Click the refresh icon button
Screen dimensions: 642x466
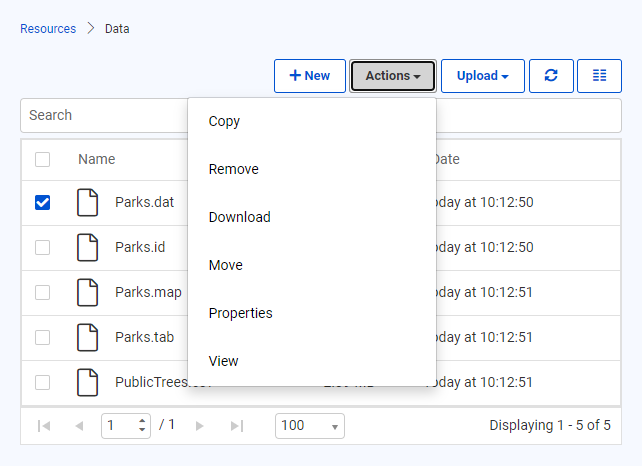[x=551, y=76]
